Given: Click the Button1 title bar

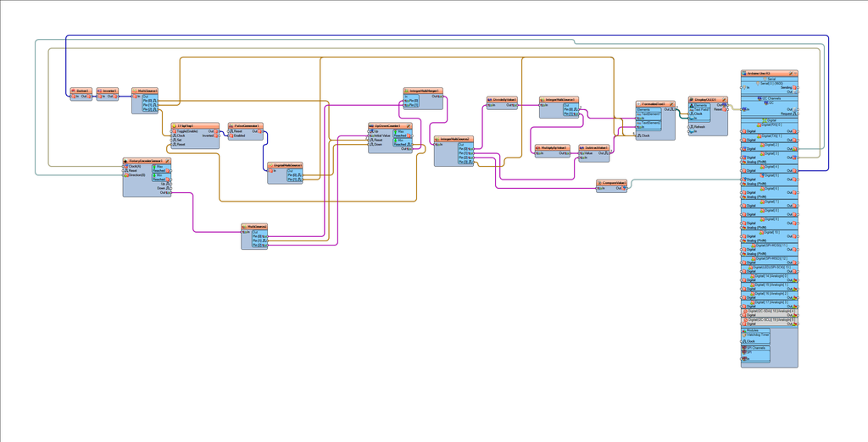Looking at the screenshot, I should point(81,90).
